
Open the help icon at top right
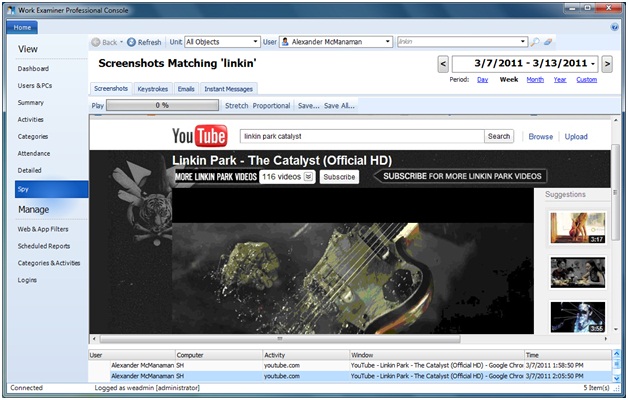614,27
